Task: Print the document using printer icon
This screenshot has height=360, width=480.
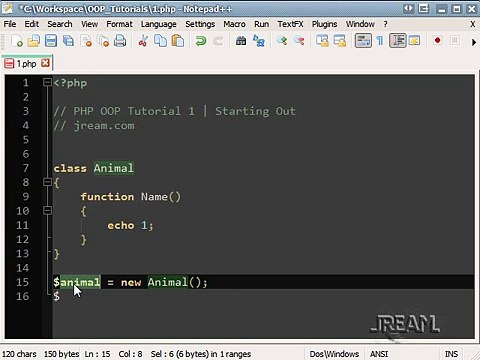Action: coord(120,41)
